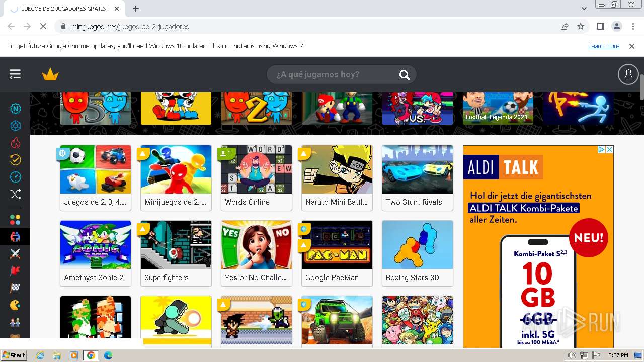Viewport: 644px width, 362px height.
Task: Expand the tab search dropdown arrow
Action: [x=584, y=9]
